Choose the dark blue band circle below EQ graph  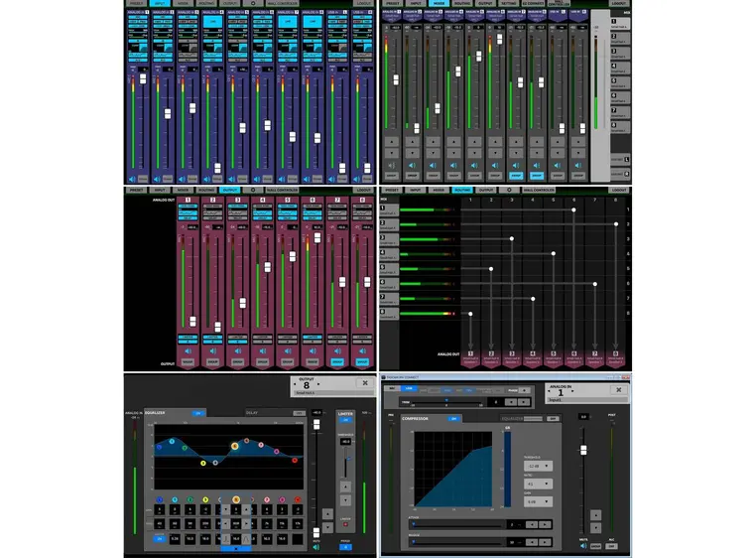(160, 499)
